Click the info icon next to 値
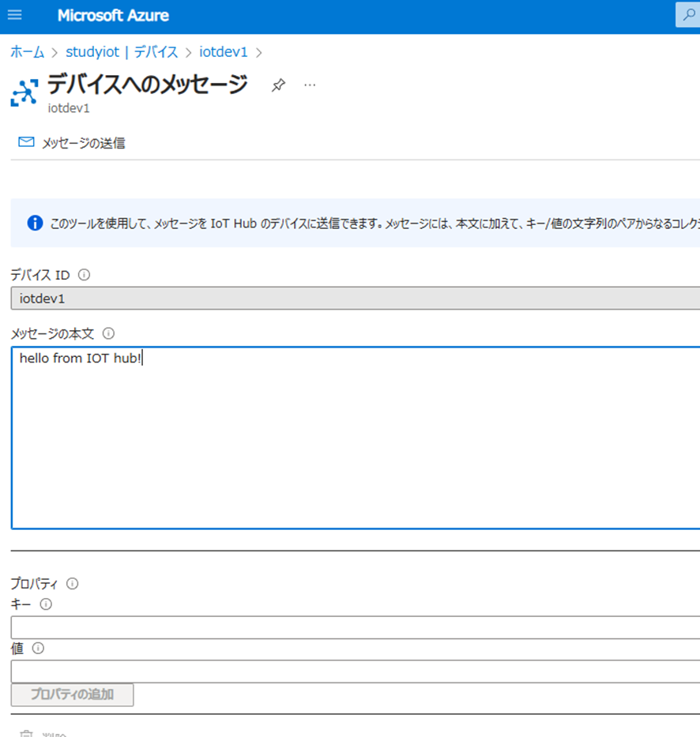Viewport: 700px width, 737px height. pos(38,649)
